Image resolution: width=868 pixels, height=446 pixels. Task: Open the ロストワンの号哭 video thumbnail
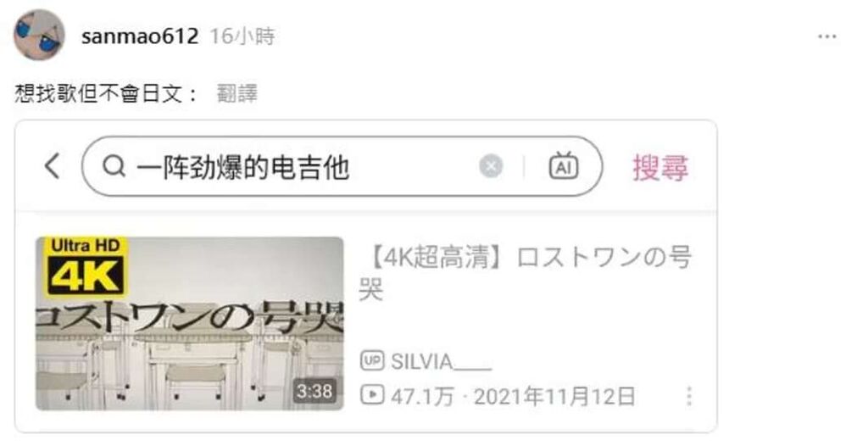tap(190, 324)
